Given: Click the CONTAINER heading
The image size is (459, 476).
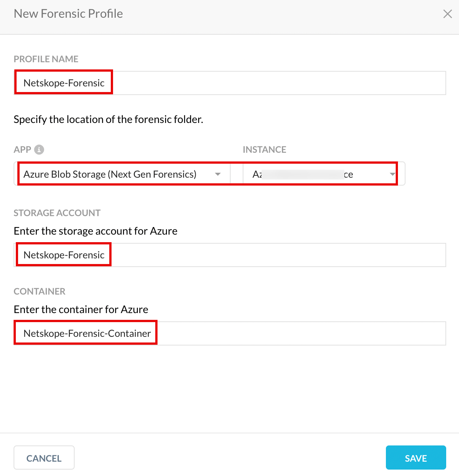Looking at the screenshot, I should click(x=40, y=292).
